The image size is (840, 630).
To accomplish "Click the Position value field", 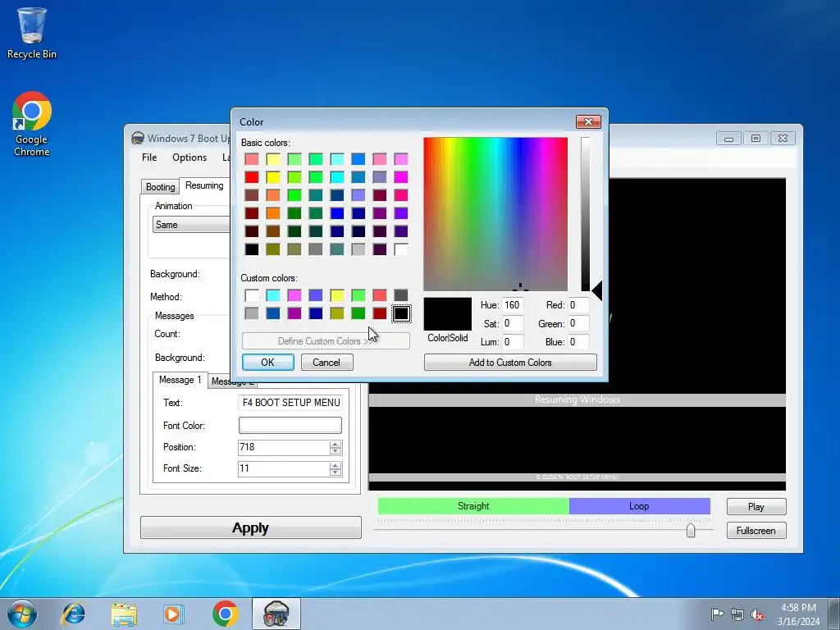I will [x=284, y=447].
